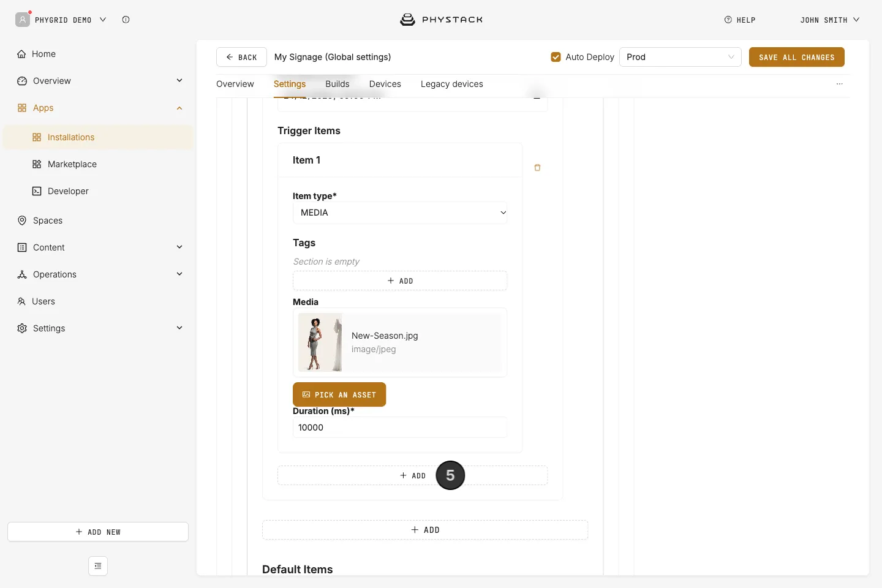Click the Spaces location pin icon

tap(22, 221)
